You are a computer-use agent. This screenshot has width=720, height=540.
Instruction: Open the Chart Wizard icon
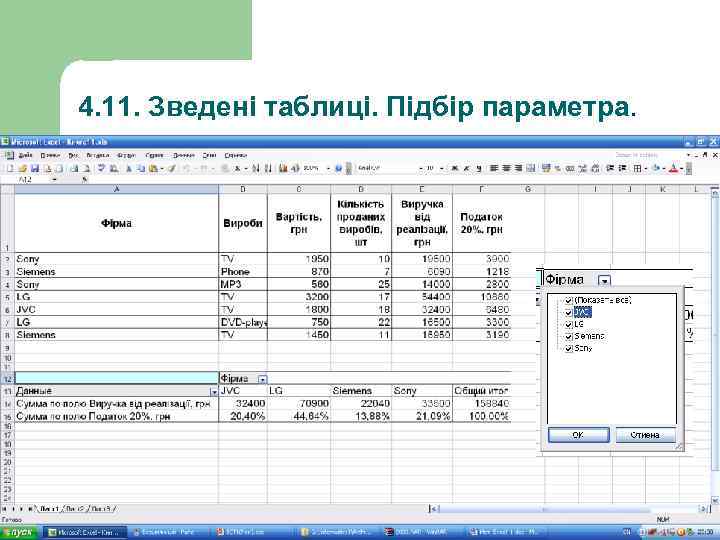click(x=284, y=169)
